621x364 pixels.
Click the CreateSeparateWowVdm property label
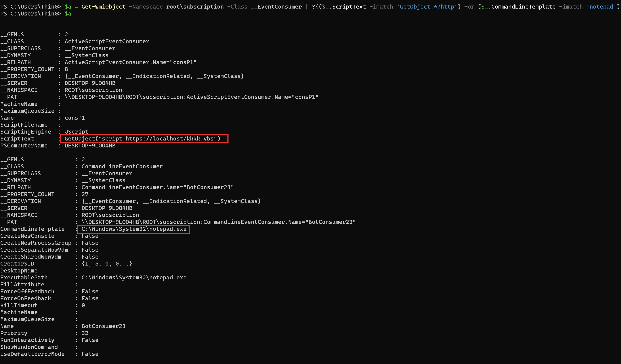(34, 250)
